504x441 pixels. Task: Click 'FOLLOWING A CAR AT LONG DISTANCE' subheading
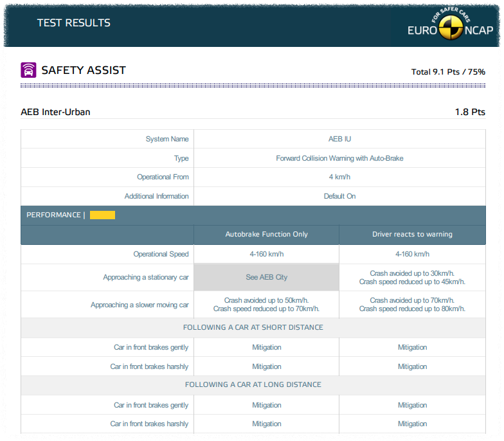click(253, 384)
